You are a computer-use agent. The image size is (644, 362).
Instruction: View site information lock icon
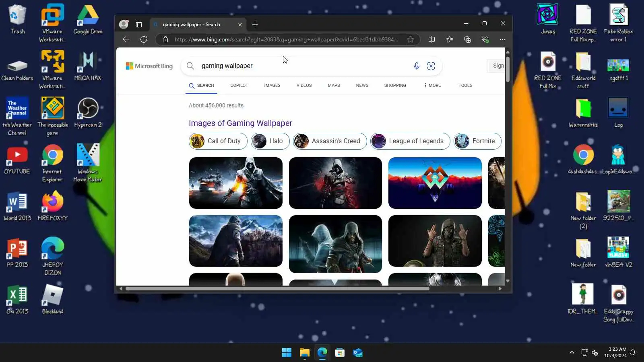pos(165,39)
